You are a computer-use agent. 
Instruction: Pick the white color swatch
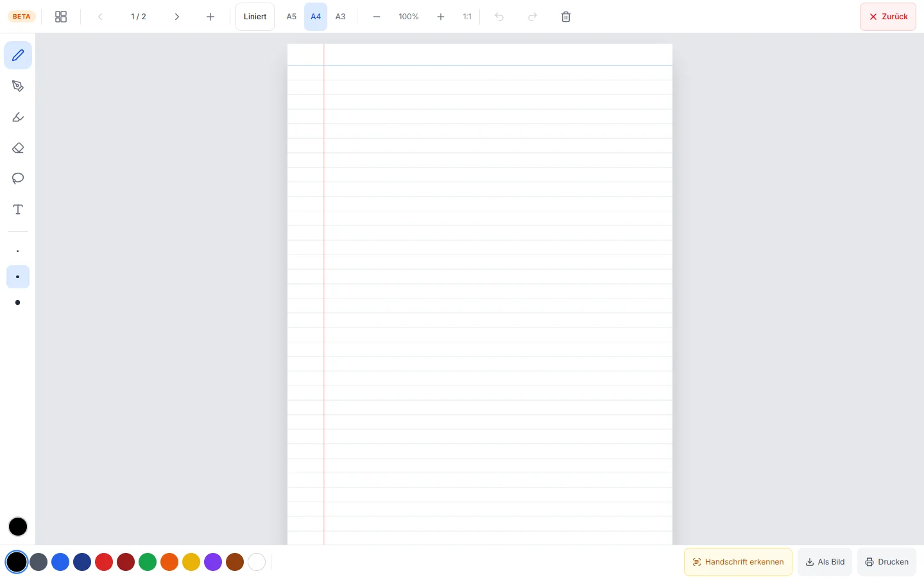click(x=257, y=562)
